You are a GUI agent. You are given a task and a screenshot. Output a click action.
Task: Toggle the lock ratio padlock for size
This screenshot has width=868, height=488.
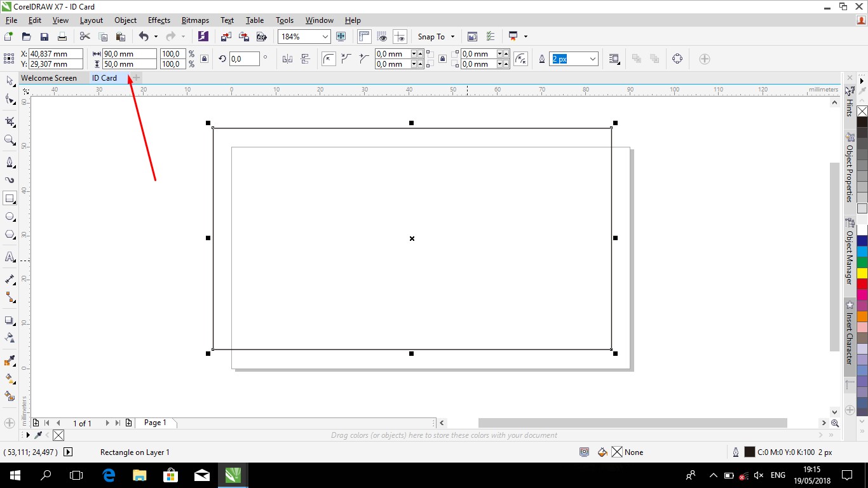(204, 59)
